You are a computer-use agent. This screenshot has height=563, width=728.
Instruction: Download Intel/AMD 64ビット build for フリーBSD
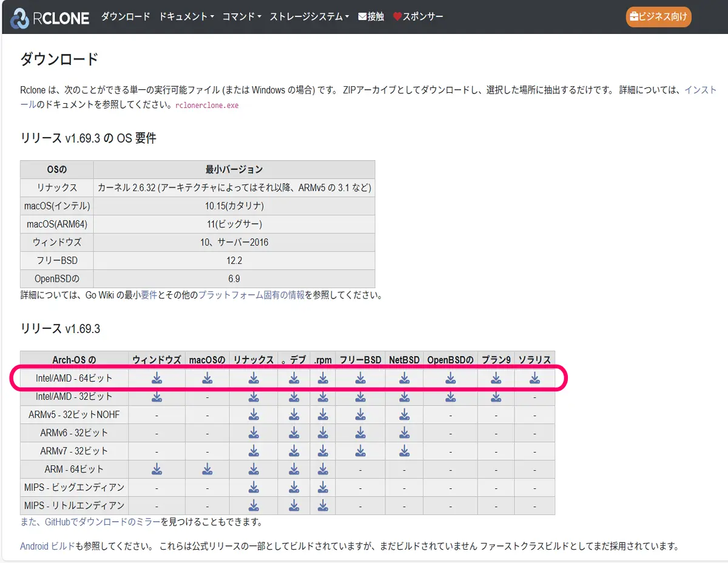point(360,379)
